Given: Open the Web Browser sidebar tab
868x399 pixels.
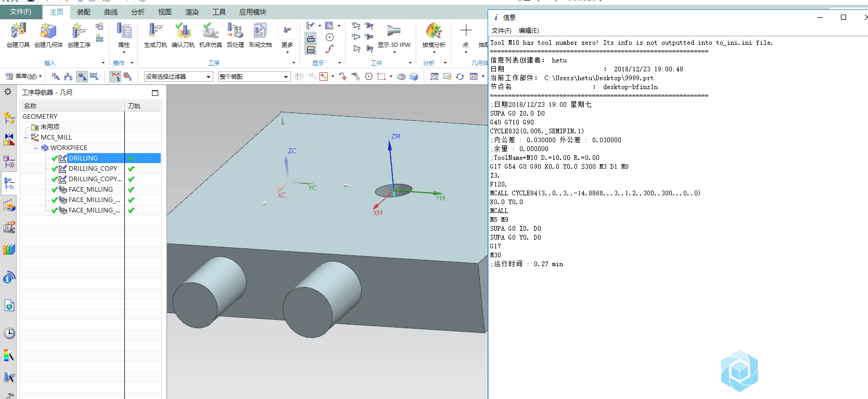Looking at the screenshot, I should pos(9,306).
